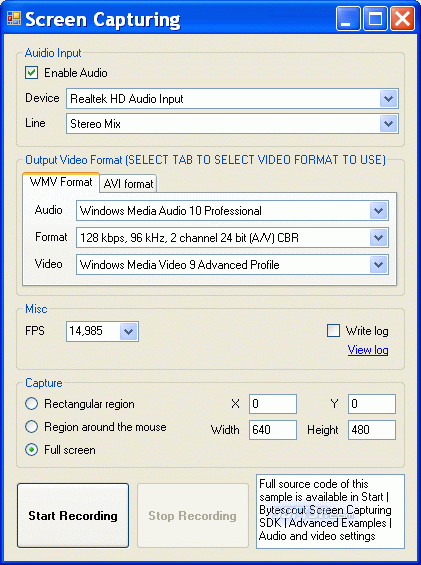Select the WMV Format tab
Viewport: 421px width, 565px height.
pyautogui.click(x=61, y=182)
